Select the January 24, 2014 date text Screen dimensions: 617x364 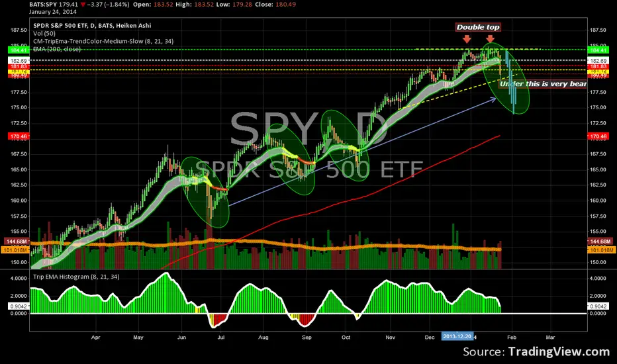pos(53,12)
